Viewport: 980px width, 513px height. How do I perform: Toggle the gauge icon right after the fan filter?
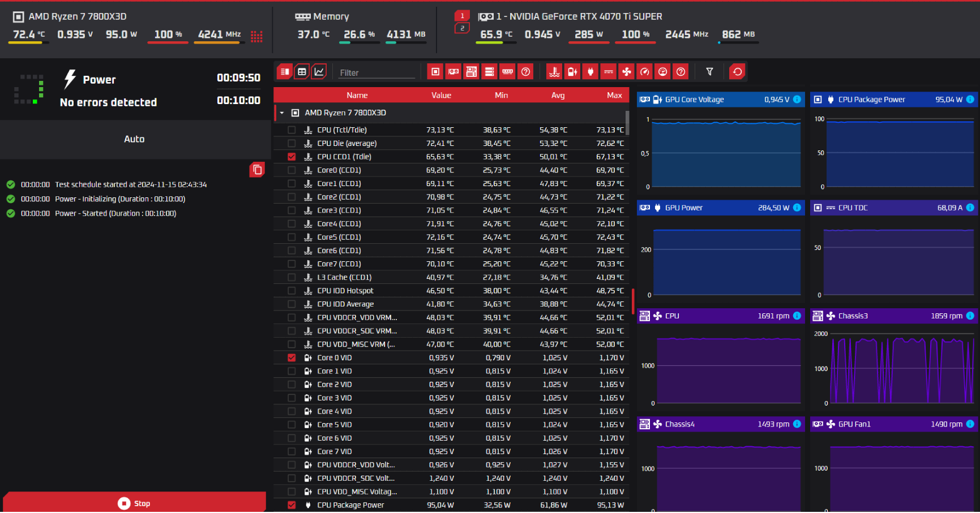point(645,72)
